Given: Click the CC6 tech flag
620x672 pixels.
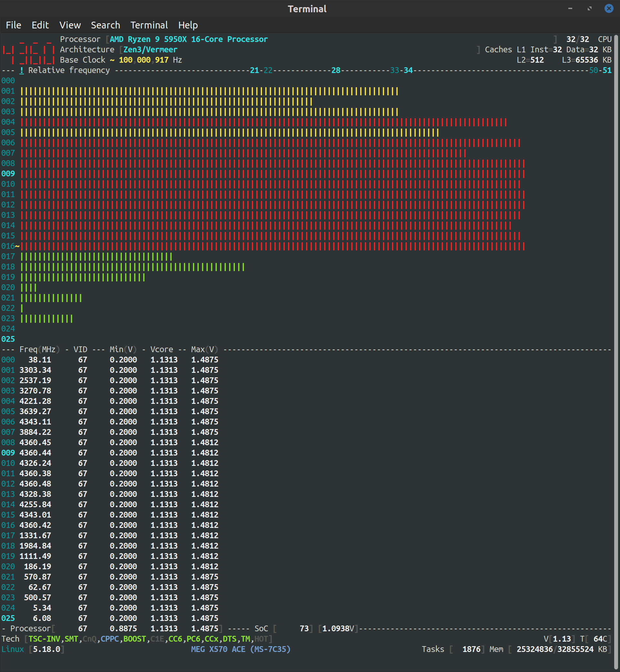Looking at the screenshot, I should click(x=175, y=639).
